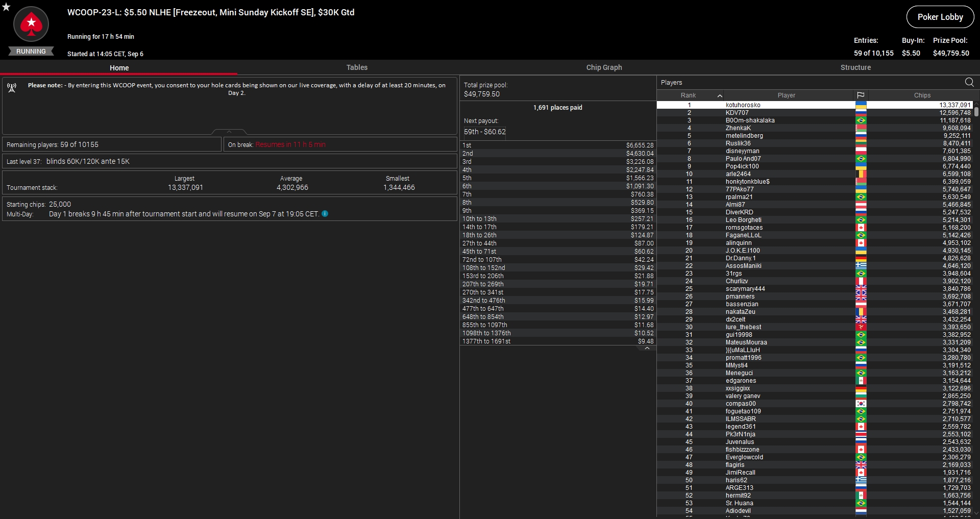Open the player search magnifier
Image resolution: width=980 pixels, height=519 pixels.
pyautogui.click(x=969, y=82)
